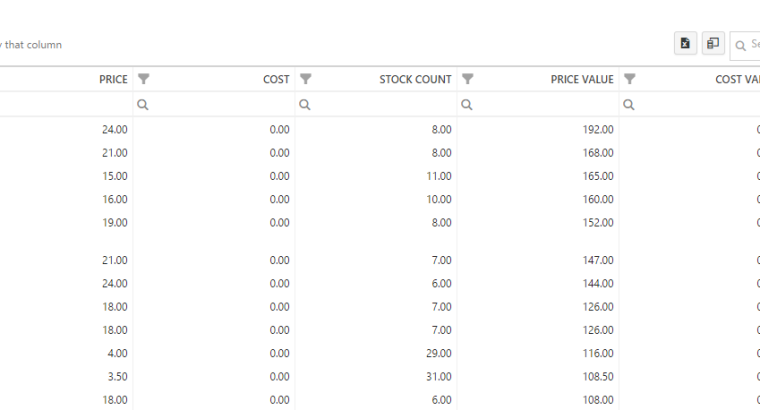Export grid data to Excel file
Screen dimensions: 760x410
tap(685, 44)
